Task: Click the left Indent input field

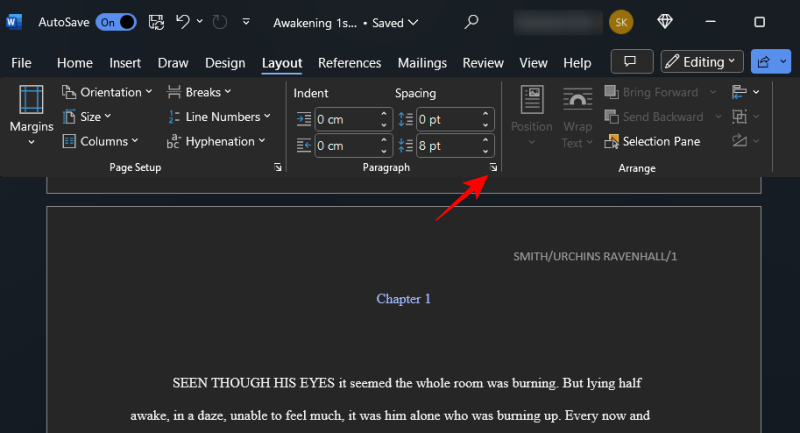Action: (345, 119)
